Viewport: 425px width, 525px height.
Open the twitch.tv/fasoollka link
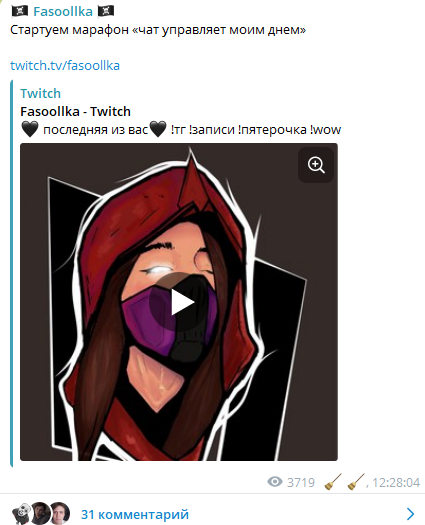click(65, 65)
